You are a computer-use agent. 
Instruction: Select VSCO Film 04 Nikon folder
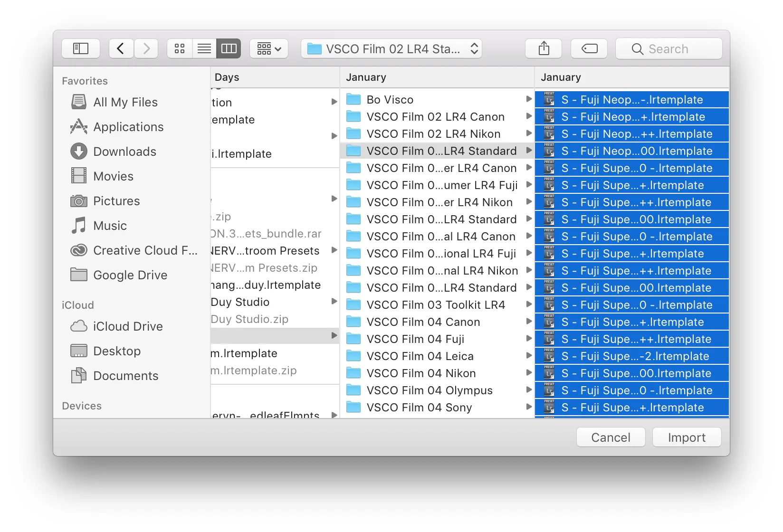click(437, 373)
